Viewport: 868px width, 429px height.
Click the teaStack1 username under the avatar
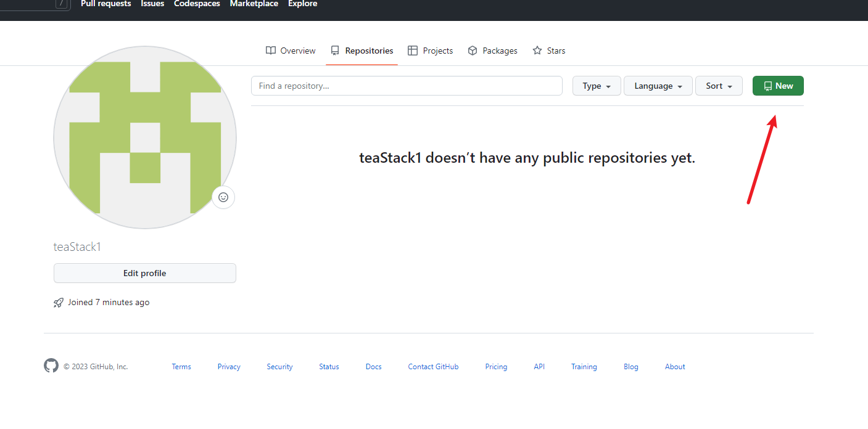[77, 247]
